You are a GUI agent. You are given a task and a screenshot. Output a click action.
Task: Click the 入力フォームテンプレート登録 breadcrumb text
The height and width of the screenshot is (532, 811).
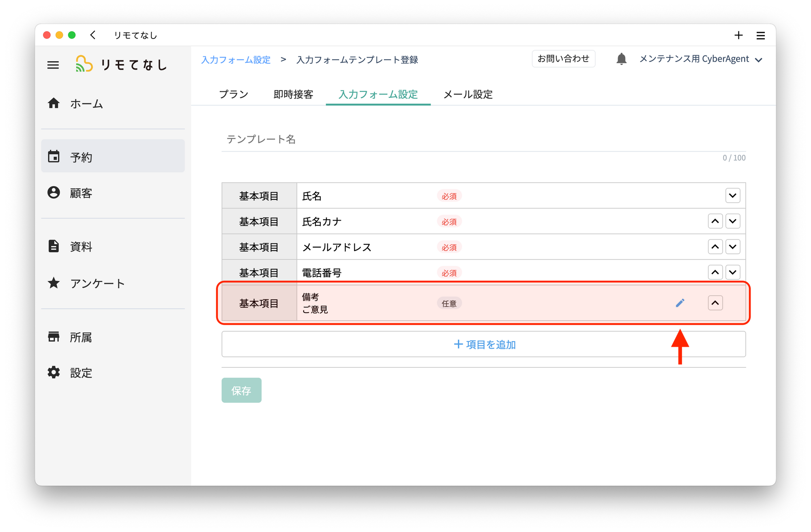click(357, 60)
